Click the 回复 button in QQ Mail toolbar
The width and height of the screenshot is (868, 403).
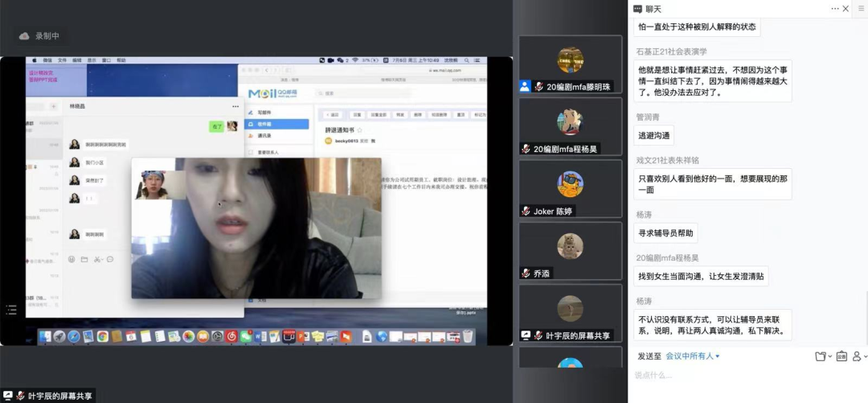click(x=357, y=115)
